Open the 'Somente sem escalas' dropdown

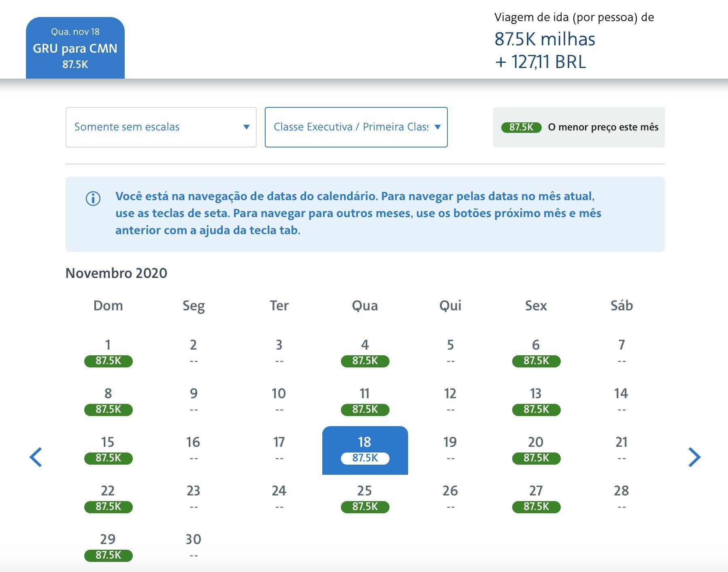[161, 127]
